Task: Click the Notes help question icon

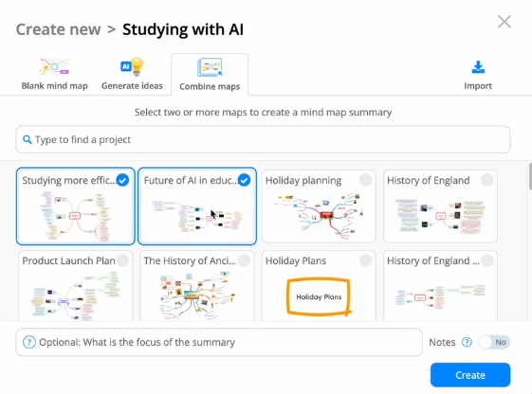Action: tap(467, 342)
